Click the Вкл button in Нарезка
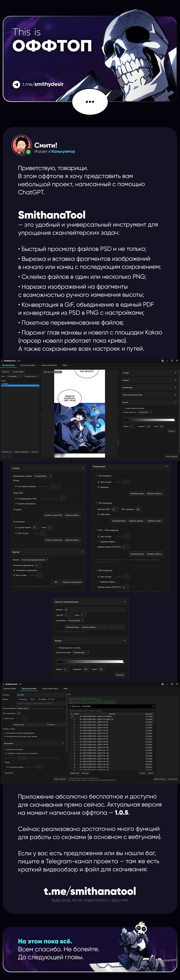This screenshot has height=980, width=180. tap(56, 582)
